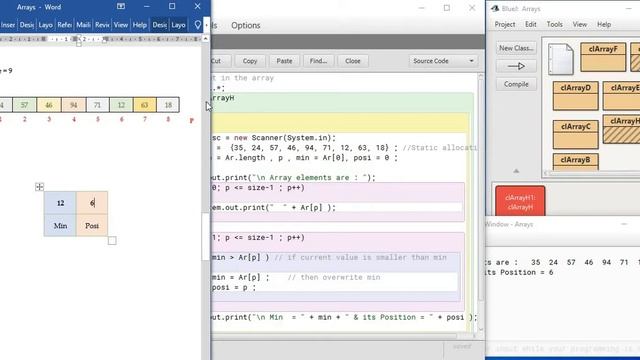Click the Compile button in BlueJ

[516, 84]
